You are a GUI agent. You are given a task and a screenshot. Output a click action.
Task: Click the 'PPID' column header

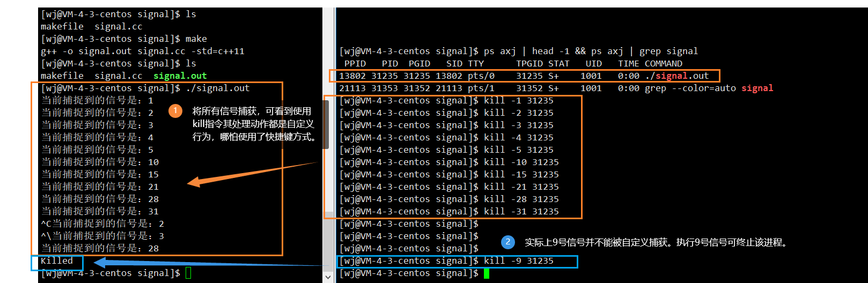(x=355, y=63)
